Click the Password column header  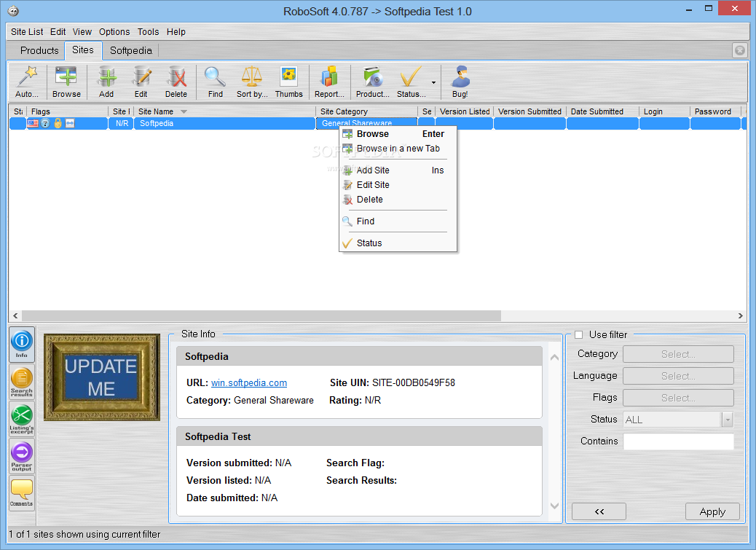point(715,112)
